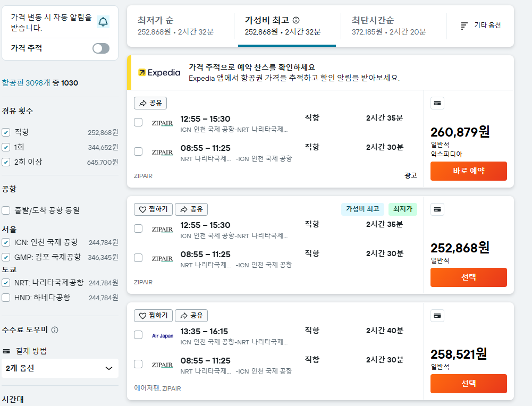
Task: Click the payment card icon on the 258,521원 card
Action: (437, 315)
